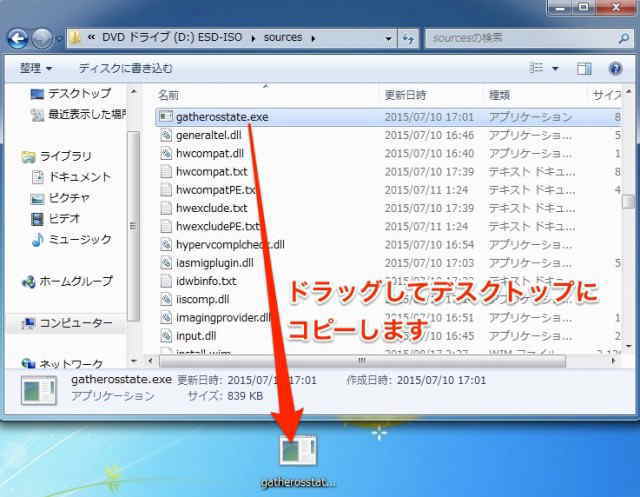Click the gatherosstate.exe file icon in list
This screenshot has height=497, width=640.
coord(166,117)
